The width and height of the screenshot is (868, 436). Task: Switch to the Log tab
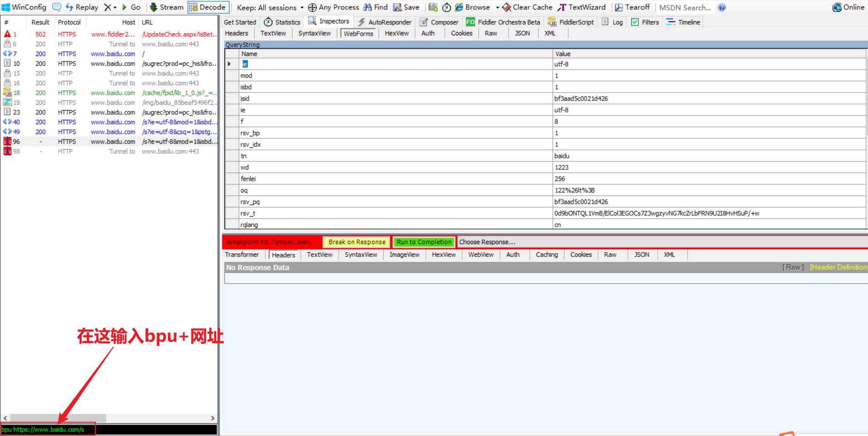[612, 22]
